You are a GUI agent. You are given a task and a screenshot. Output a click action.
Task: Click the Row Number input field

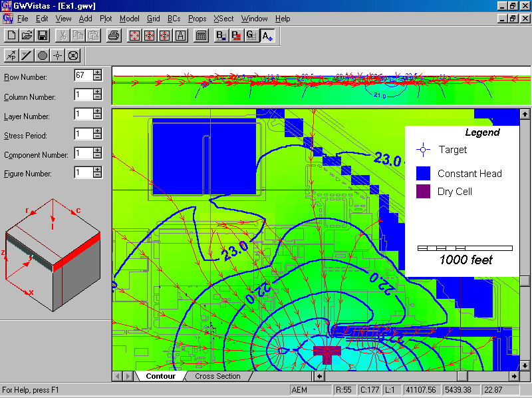coord(84,75)
